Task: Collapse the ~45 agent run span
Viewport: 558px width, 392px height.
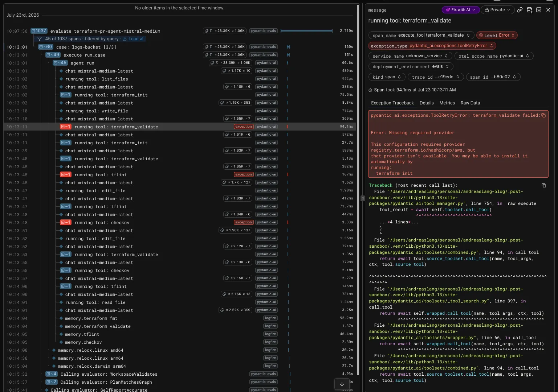Action: click(60, 63)
